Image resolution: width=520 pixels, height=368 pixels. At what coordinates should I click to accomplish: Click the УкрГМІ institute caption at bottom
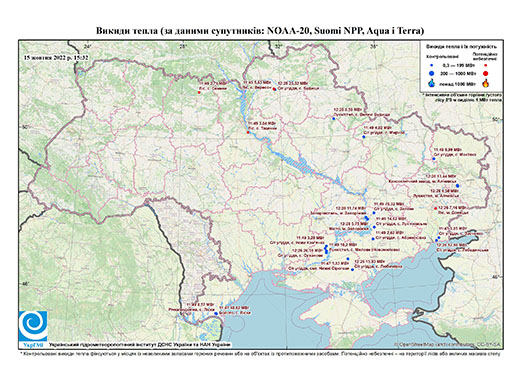(x=140, y=345)
